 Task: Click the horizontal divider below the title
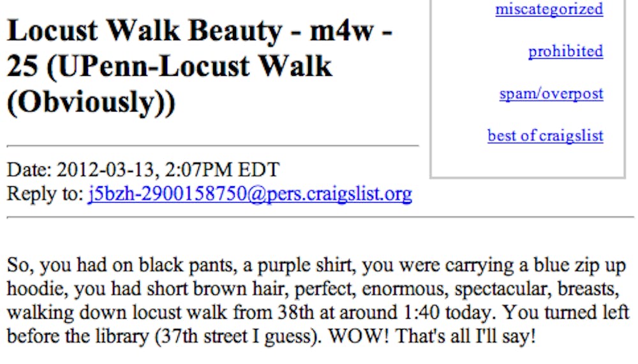[212, 146]
